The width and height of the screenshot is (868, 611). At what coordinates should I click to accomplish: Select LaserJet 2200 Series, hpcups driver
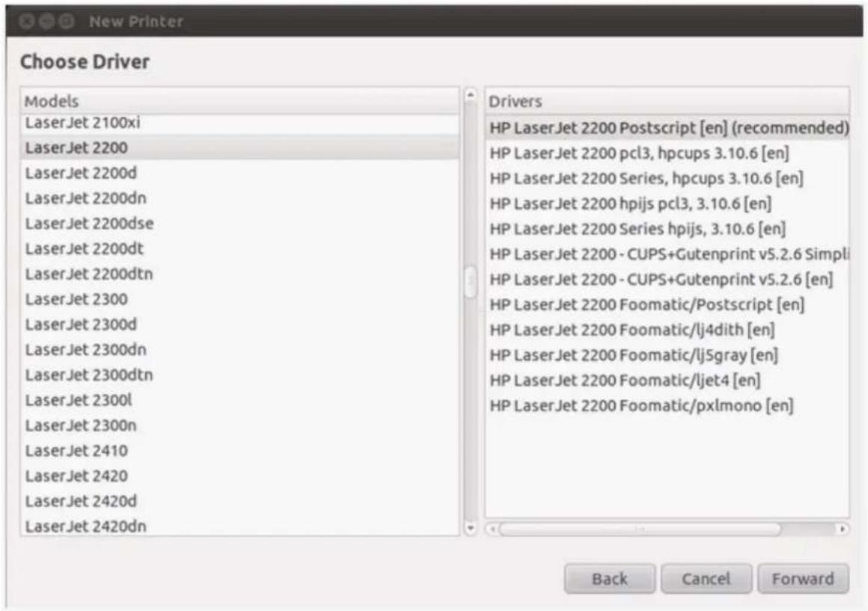(667, 179)
